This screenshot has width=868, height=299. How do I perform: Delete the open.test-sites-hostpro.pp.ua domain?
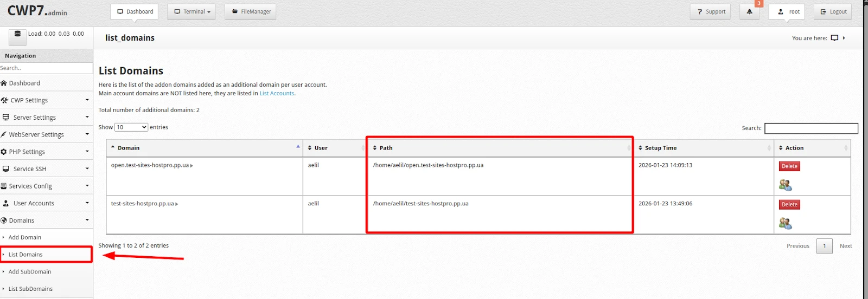coord(789,166)
